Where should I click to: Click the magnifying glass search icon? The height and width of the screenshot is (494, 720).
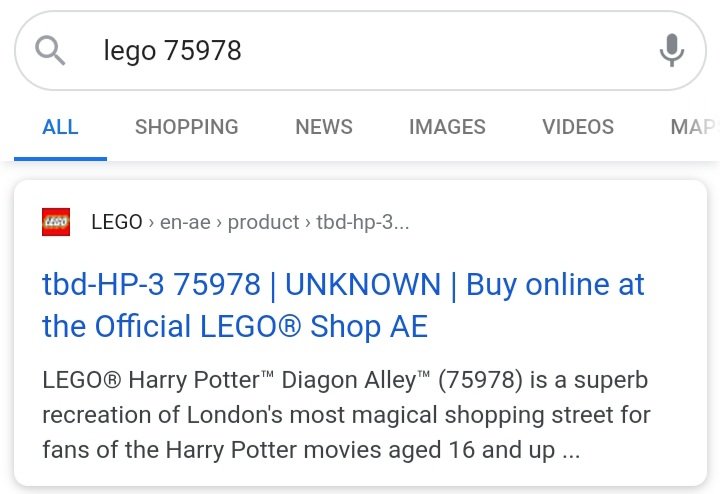[x=50, y=51]
